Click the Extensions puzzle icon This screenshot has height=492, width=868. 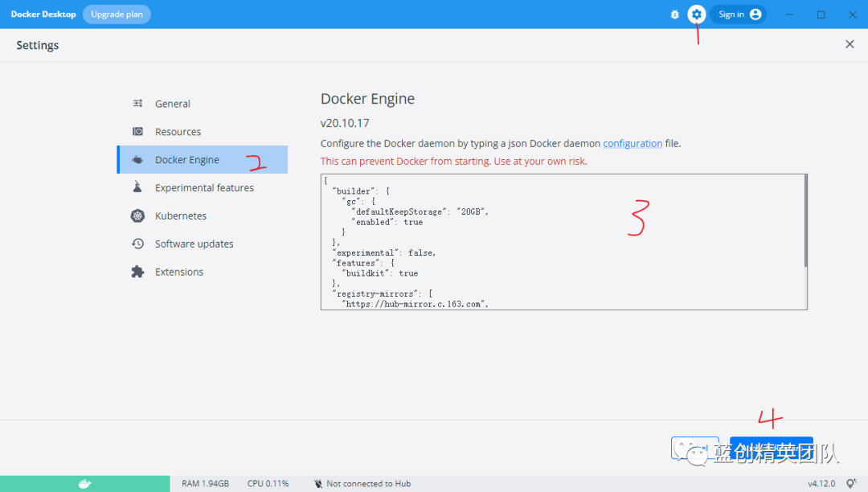point(138,272)
